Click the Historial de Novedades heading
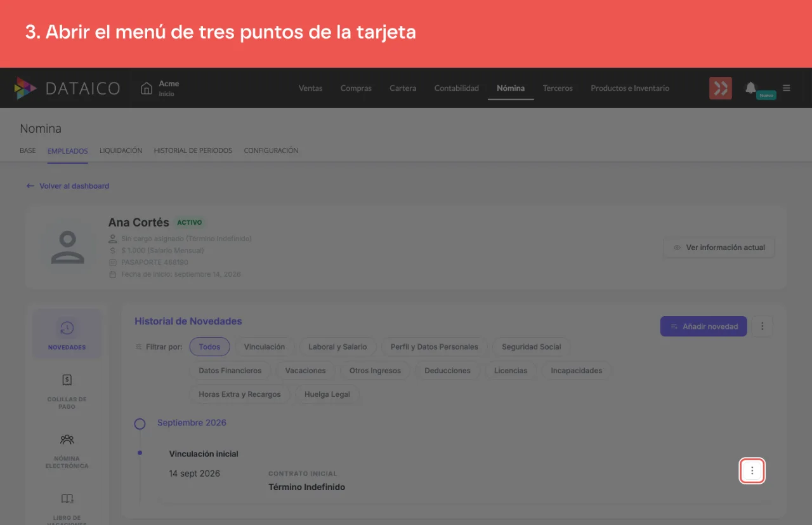Screen dimensions: 812x525 pyautogui.click(x=188, y=321)
